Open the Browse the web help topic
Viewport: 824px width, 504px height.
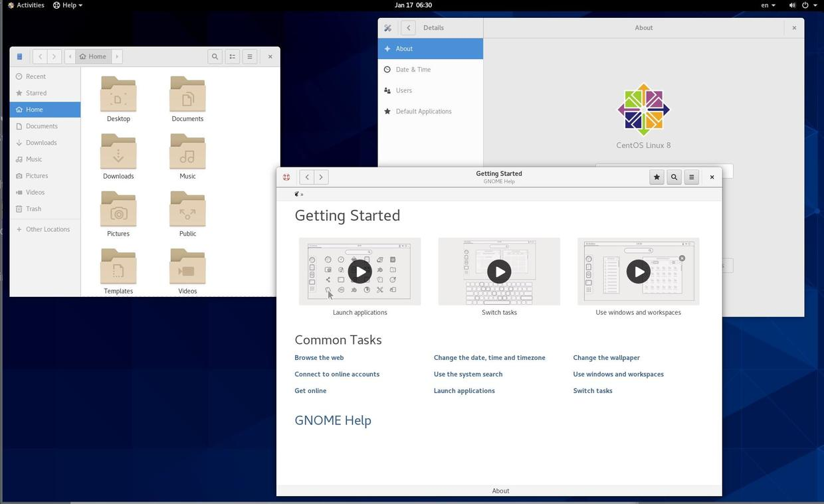tap(319, 357)
